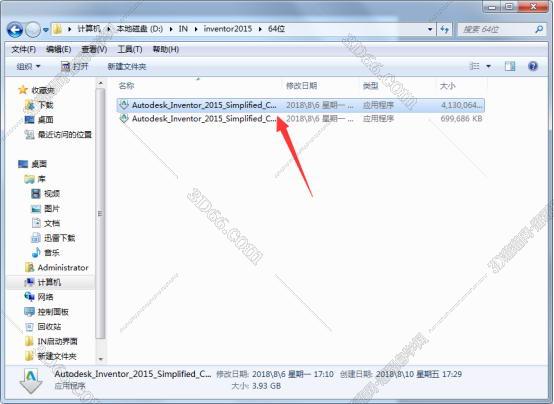Click the icon of the 699,686 KB file
The height and width of the screenshot is (404, 554).
pos(124,118)
